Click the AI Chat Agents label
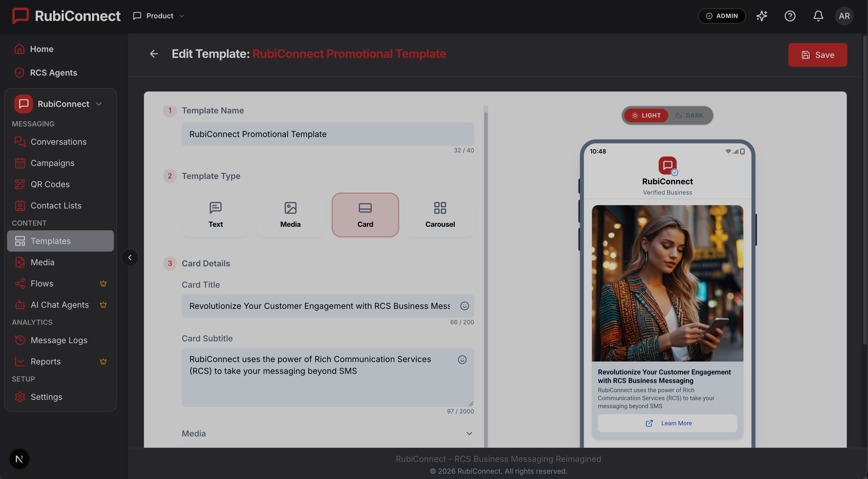This screenshot has width=868, height=479. 60,304
